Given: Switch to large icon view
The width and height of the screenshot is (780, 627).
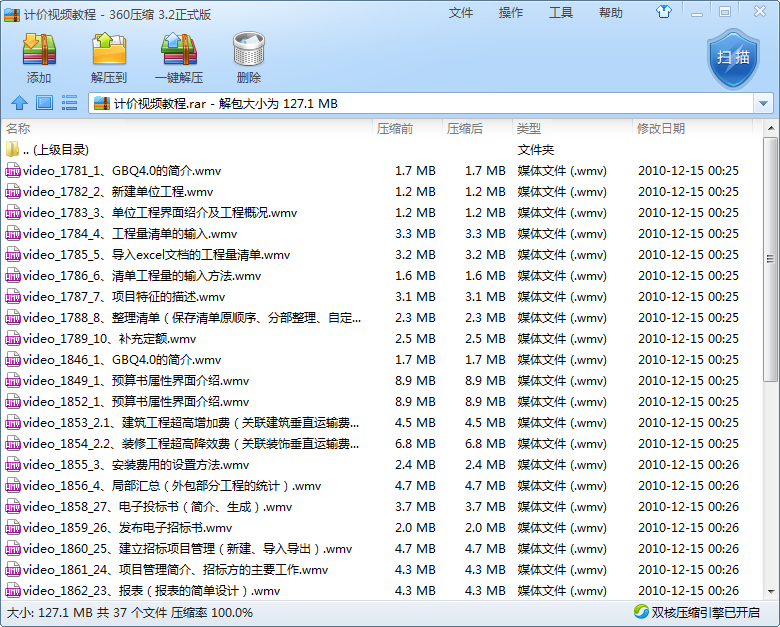Looking at the screenshot, I should tap(44, 103).
